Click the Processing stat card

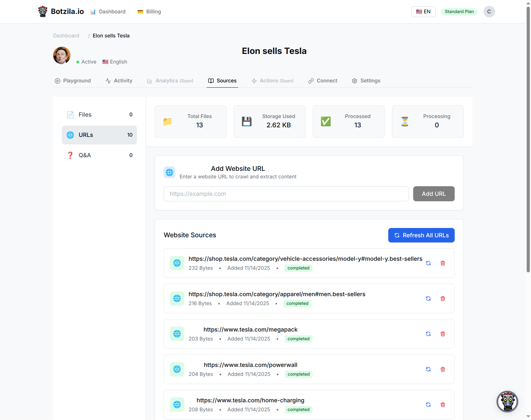click(428, 122)
